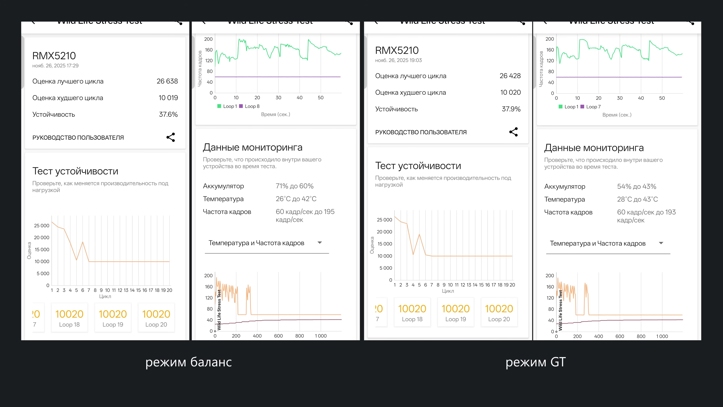
Task: Select the Loop 18 score card in режим баланс
Action: tap(69, 318)
